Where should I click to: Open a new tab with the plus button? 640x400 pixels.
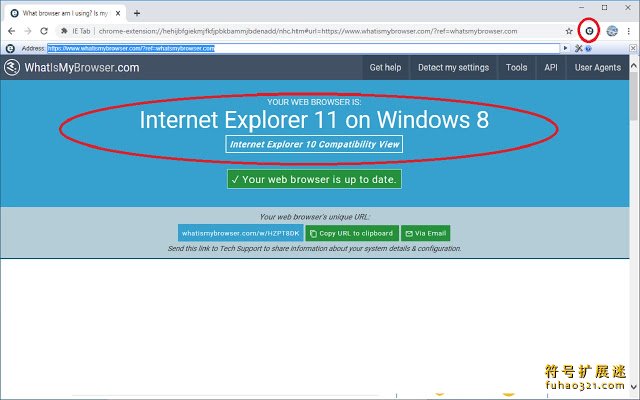click(137, 13)
